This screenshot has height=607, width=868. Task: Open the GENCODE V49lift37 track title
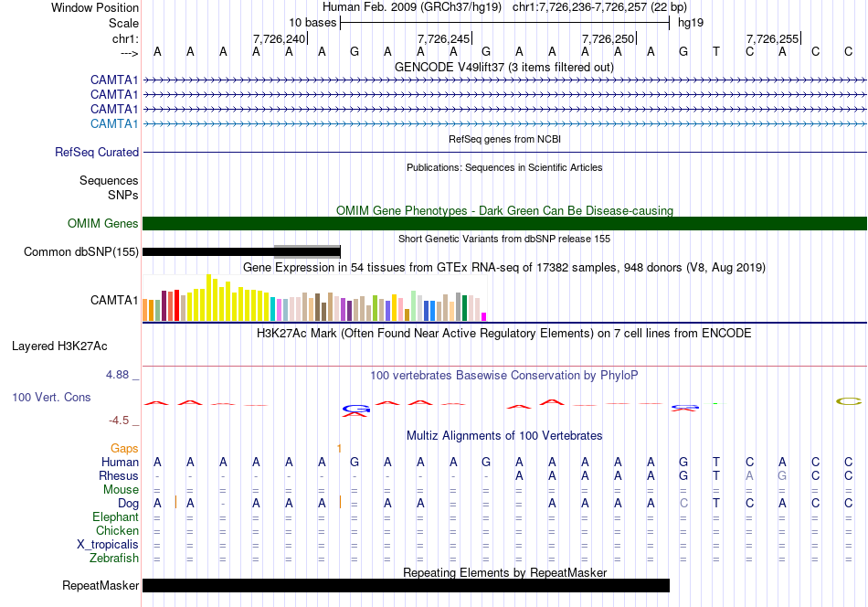tap(504, 67)
